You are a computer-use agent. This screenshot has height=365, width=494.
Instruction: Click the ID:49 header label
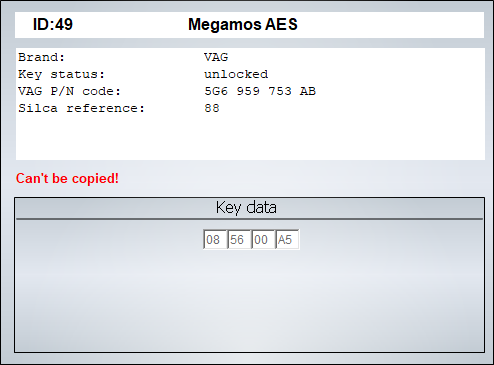pos(53,24)
